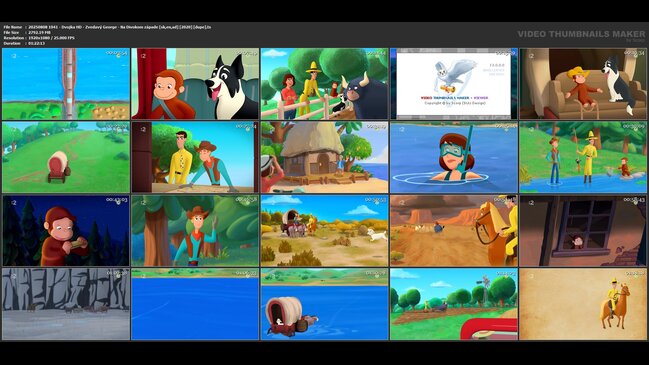Click the Video Thumbnails Maker watermark text
This screenshot has width=649, height=365.
coord(581,34)
